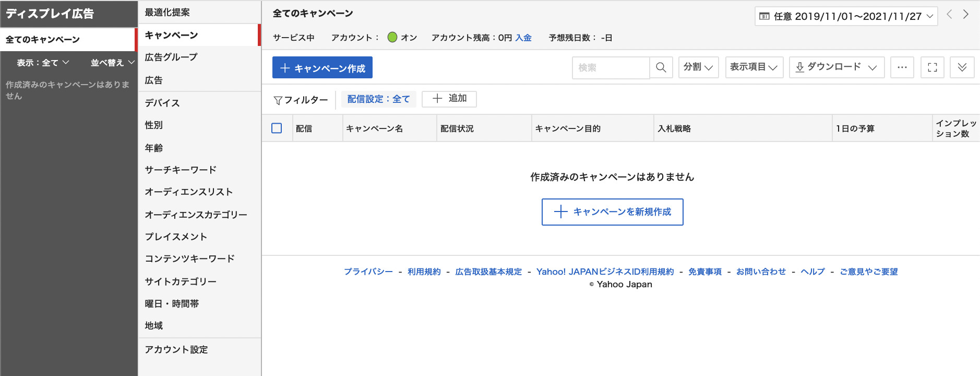Click the fullscreen expand icon
Viewport: 980px width, 376px height.
click(932, 67)
